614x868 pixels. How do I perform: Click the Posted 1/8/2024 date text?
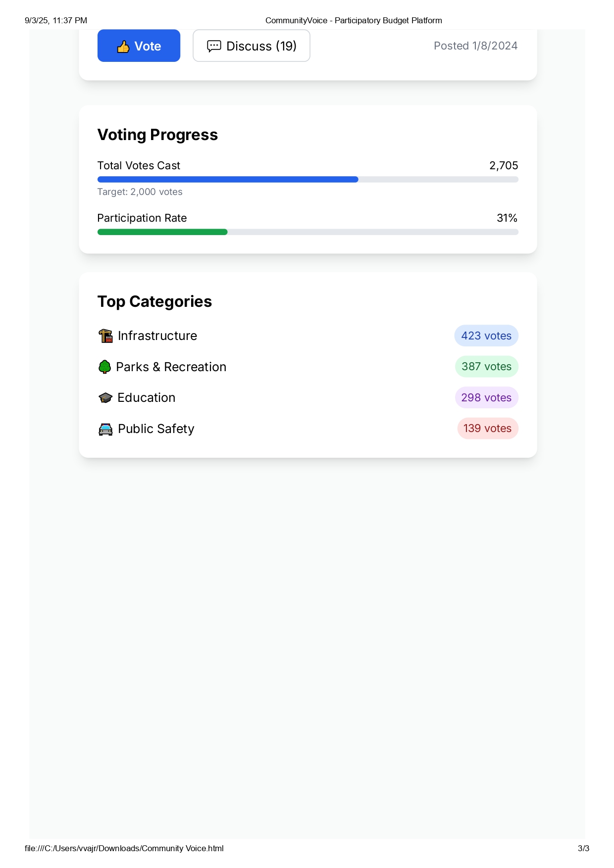475,46
